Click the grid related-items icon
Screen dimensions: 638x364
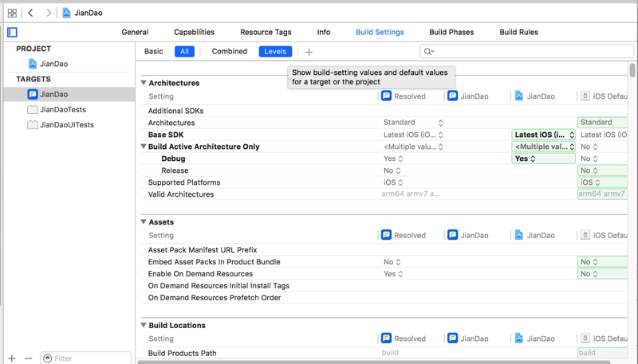(12, 13)
